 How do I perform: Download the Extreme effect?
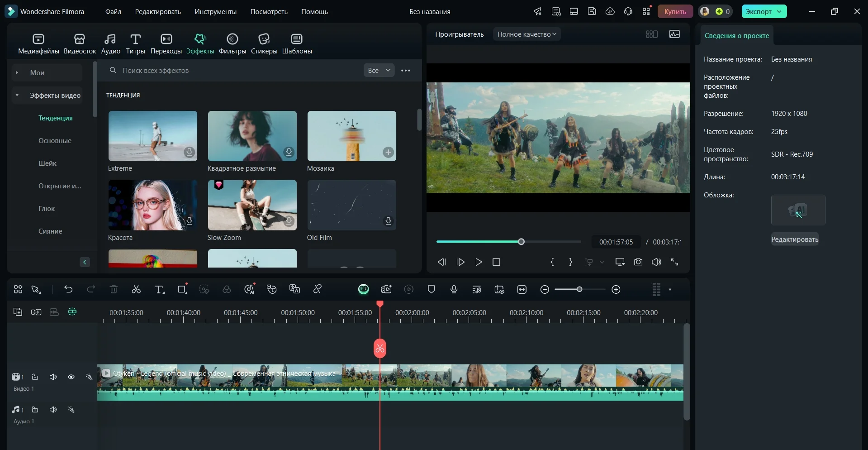pos(190,152)
